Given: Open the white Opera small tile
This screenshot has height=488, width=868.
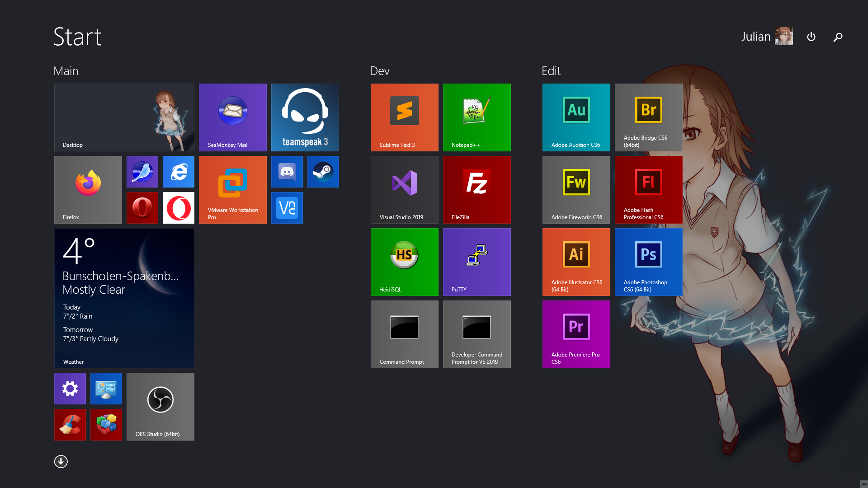Looking at the screenshot, I should [179, 208].
